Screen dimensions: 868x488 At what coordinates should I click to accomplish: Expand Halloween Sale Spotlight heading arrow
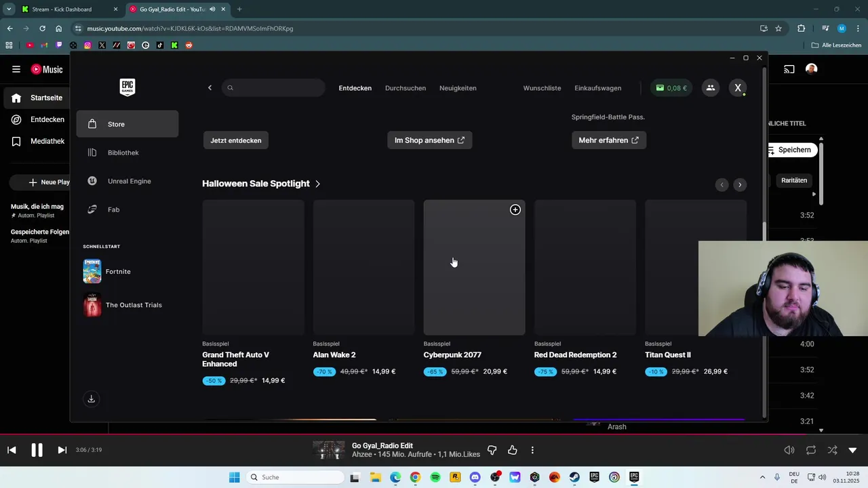tap(317, 184)
